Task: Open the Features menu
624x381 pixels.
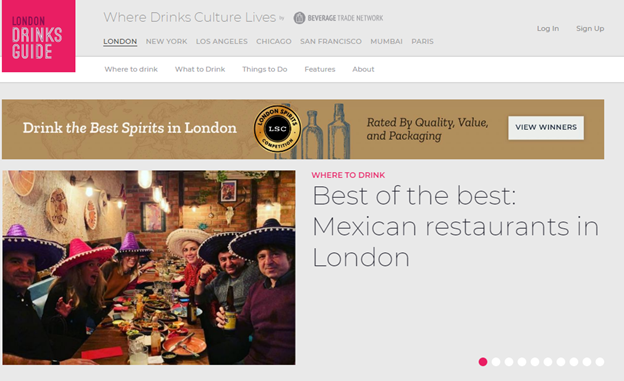Action: 320,69
